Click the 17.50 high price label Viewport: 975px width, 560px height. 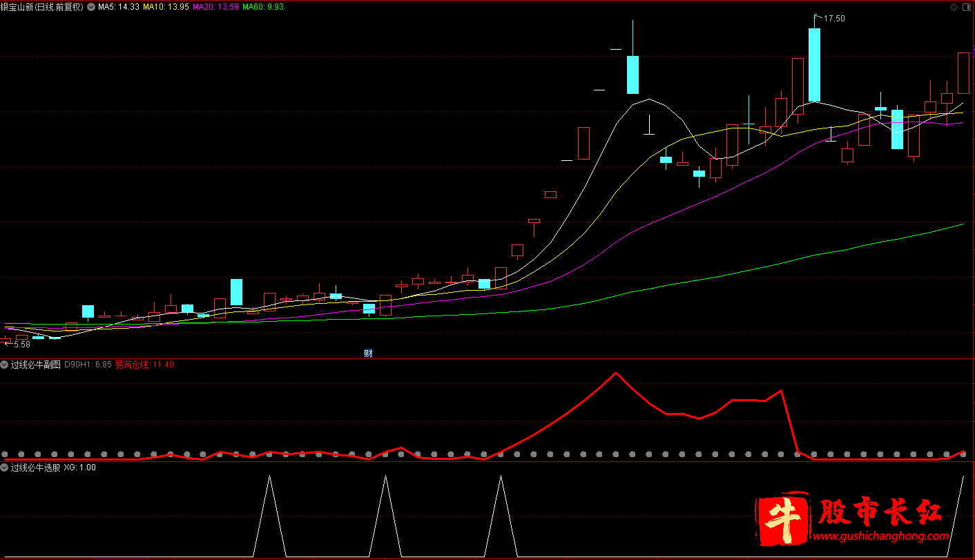point(835,19)
